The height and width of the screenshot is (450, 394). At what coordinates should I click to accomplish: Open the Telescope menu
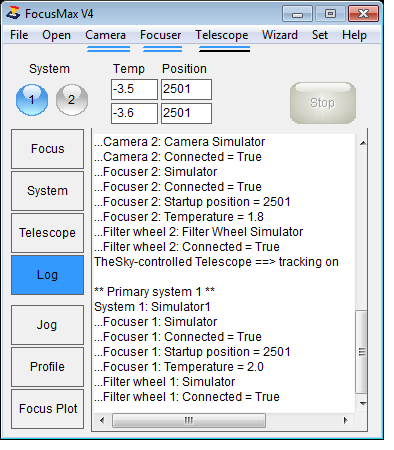(x=222, y=35)
